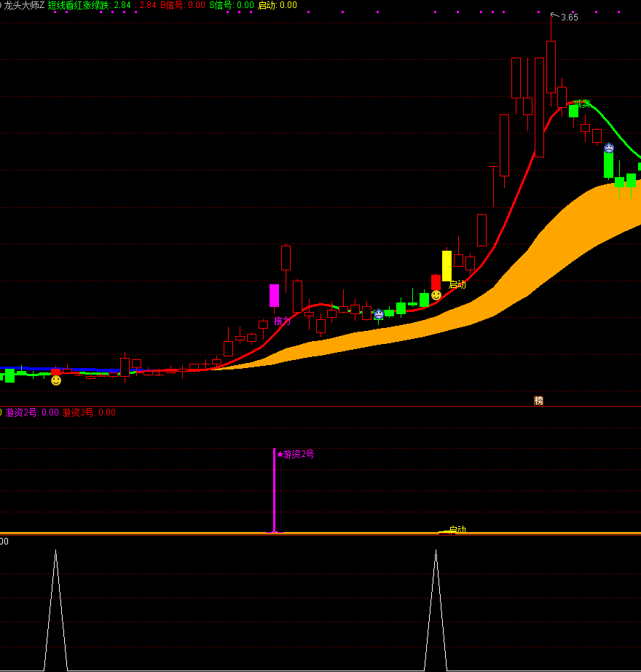The width and height of the screenshot is (641, 672).
Task: Select the yellow 启动 candlestick
Action: [447, 265]
